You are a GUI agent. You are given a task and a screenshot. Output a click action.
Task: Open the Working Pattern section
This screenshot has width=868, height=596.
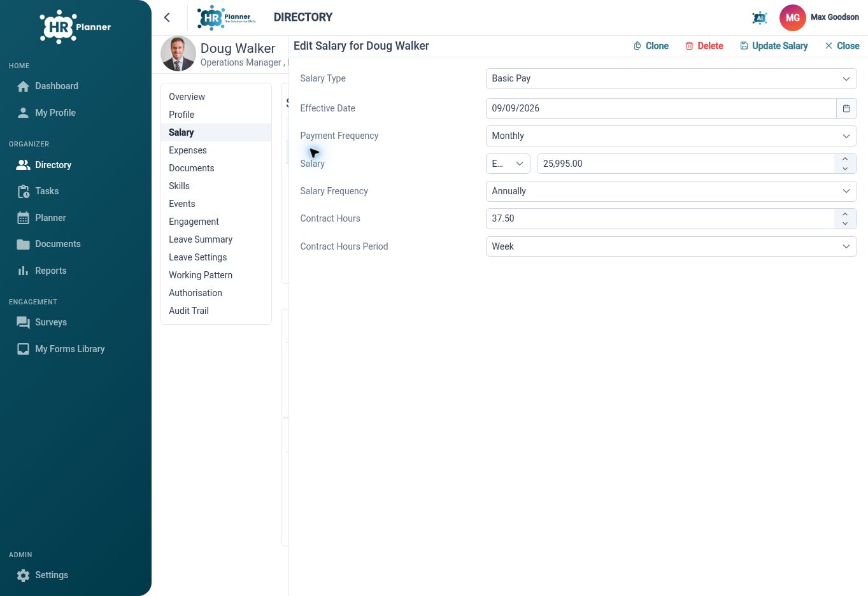coord(216,275)
